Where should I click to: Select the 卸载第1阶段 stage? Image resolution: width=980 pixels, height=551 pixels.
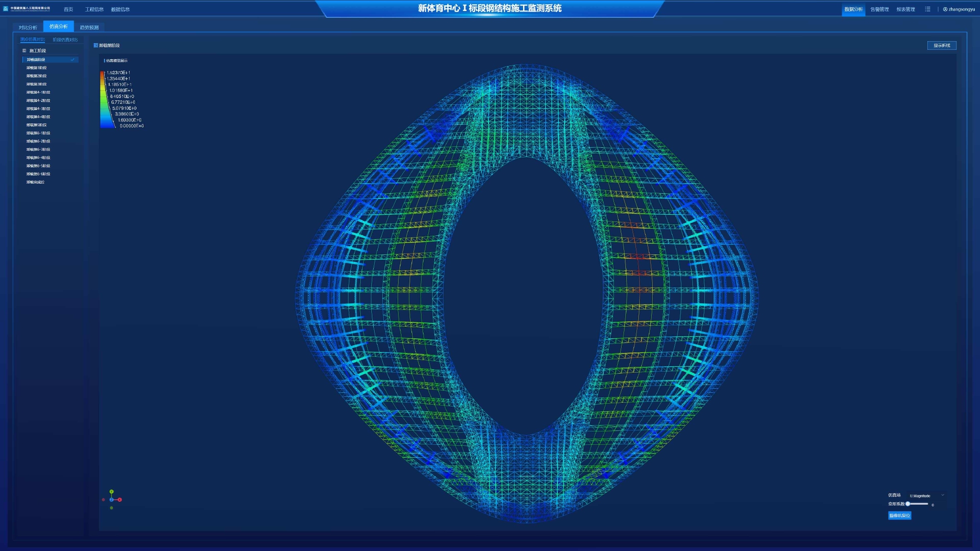[37, 68]
